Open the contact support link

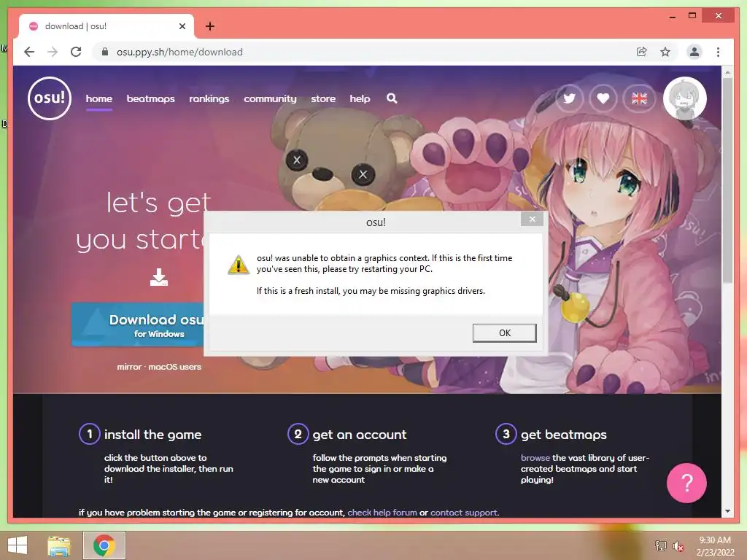click(x=463, y=513)
